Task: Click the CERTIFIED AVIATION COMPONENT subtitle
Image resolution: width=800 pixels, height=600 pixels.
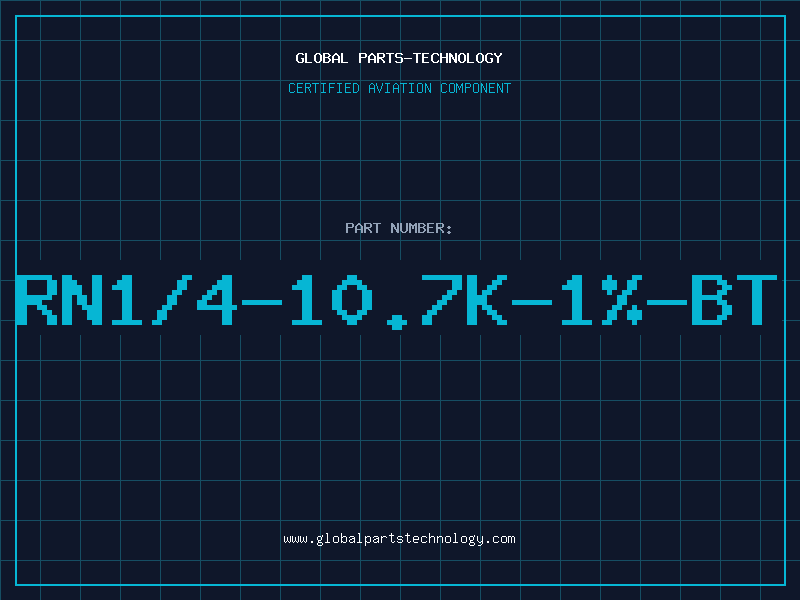Action: pos(399,88)
